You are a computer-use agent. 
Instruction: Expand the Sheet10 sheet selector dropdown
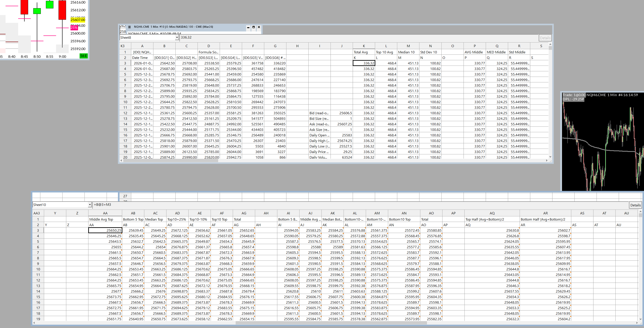[90, 205]
